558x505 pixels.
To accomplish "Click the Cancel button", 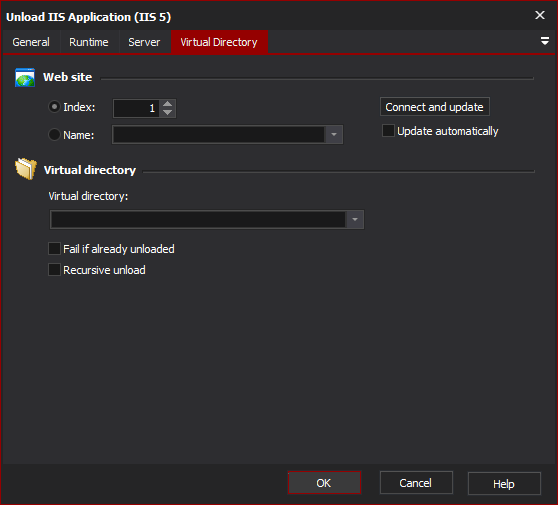I will click(416, 483).
